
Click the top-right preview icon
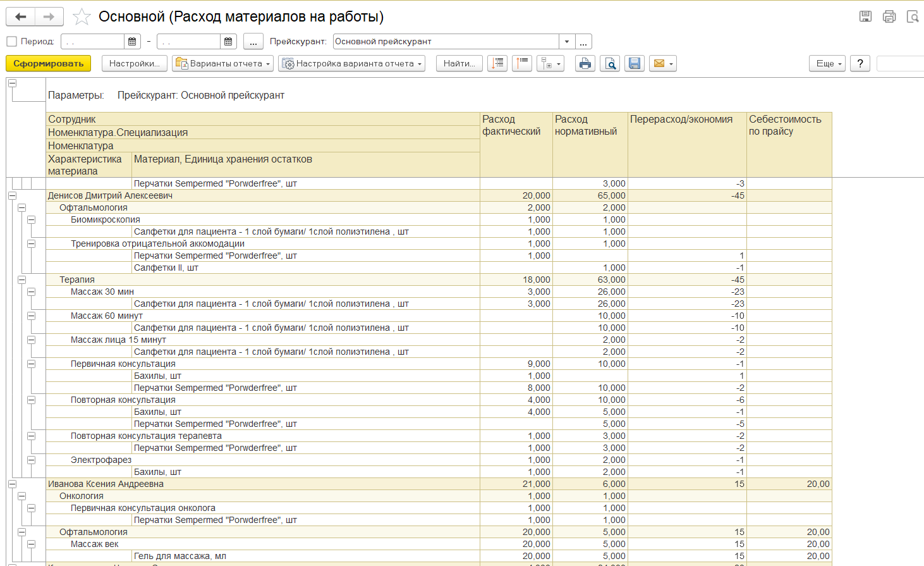click(913, 17)
